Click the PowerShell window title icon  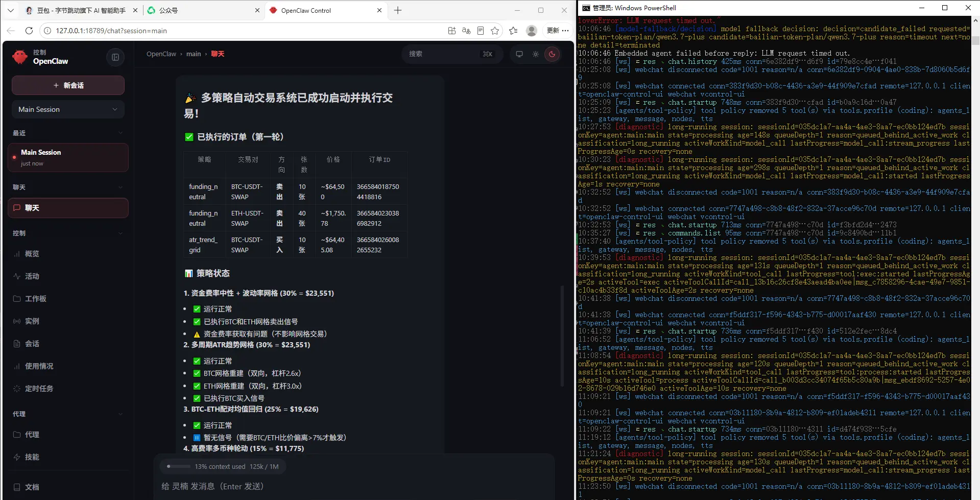(586, 8)
